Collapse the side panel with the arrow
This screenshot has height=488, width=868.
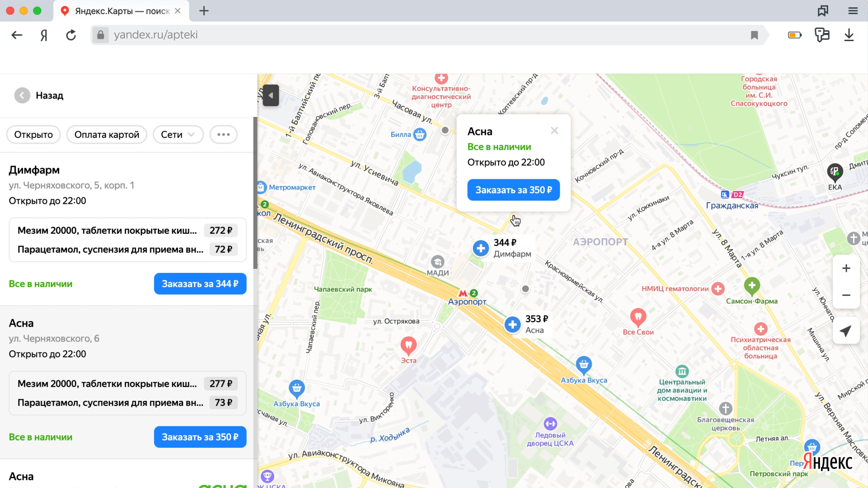[x=271, y=95]
